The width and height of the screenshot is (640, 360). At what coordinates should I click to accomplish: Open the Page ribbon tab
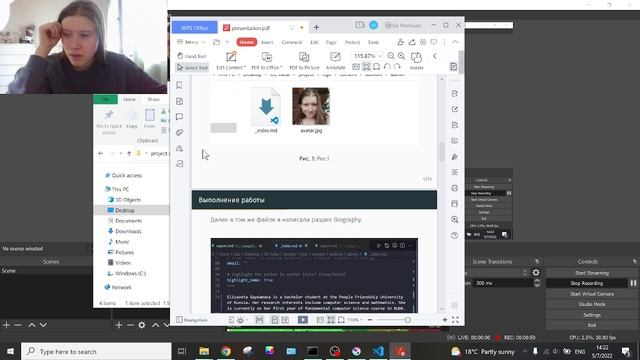click(x=331, y=42)
